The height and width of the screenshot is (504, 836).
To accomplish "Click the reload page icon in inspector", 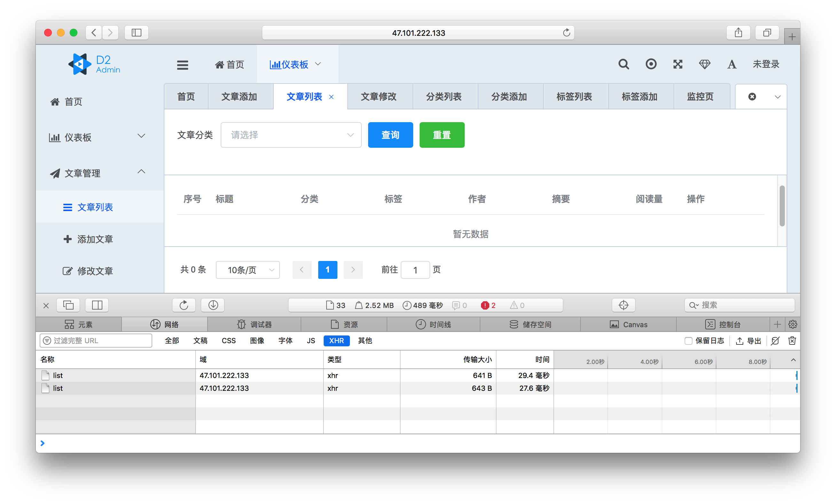I will [184, 305].
